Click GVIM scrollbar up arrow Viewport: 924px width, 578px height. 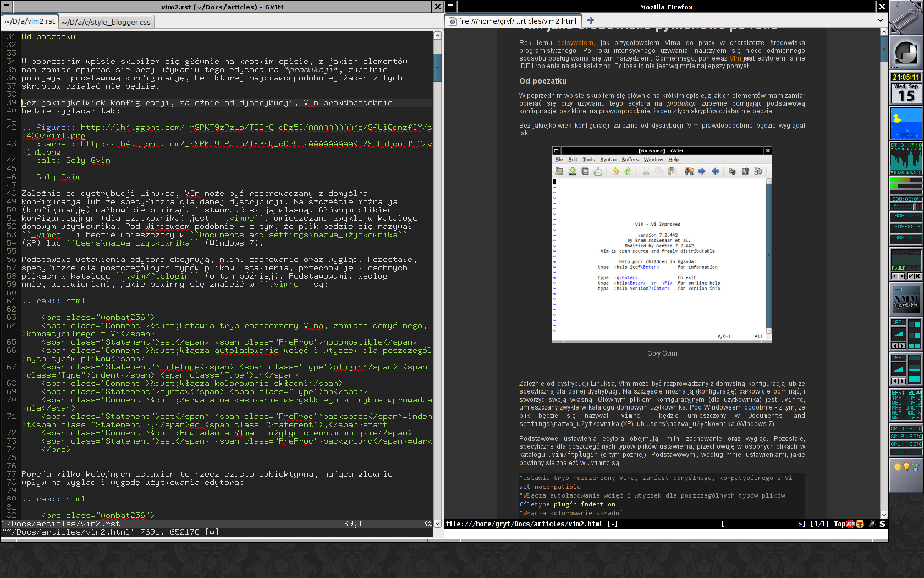pos(438,35)
